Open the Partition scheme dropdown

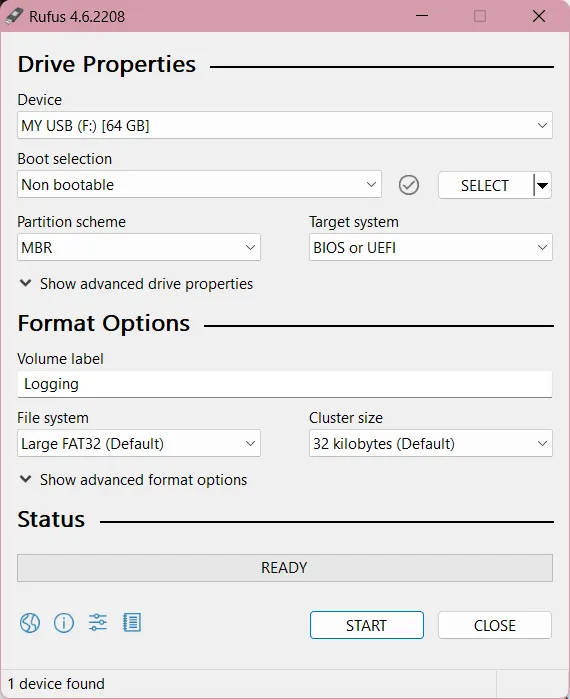pos(139,247)
